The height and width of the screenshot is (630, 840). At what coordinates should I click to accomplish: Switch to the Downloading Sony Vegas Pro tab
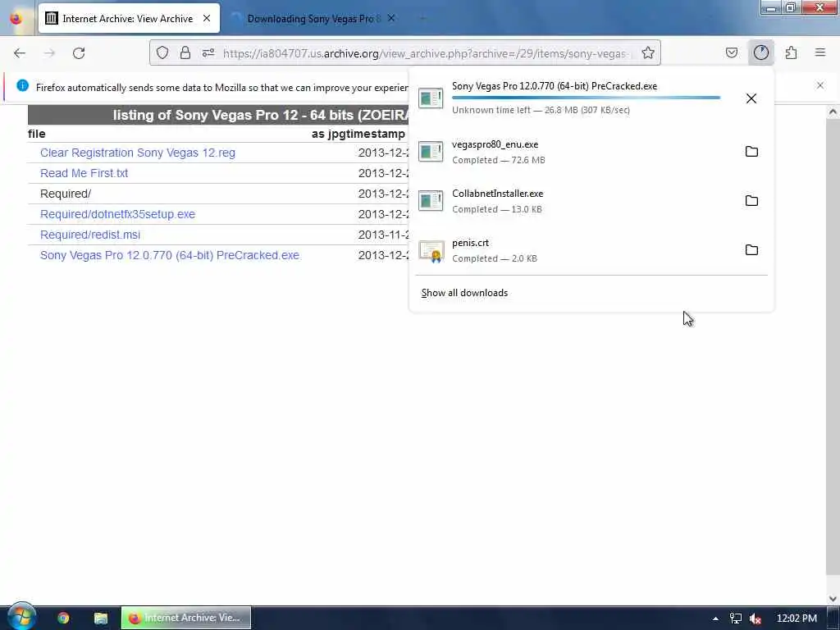point(313,19)
